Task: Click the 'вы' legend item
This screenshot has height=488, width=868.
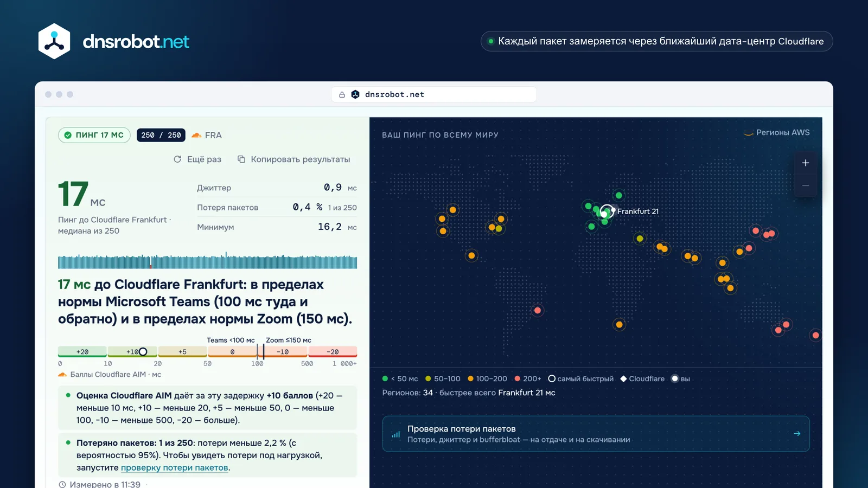Action: click(680, 378)
